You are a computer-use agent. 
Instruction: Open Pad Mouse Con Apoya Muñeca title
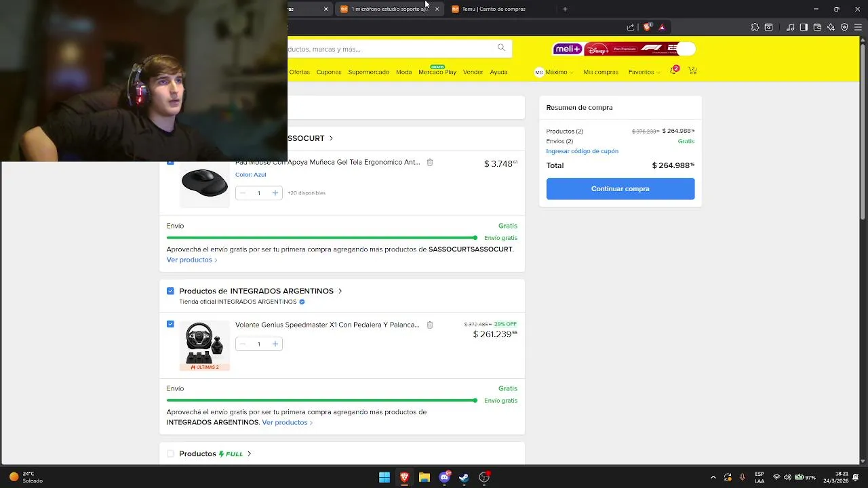tap(328, 163)
